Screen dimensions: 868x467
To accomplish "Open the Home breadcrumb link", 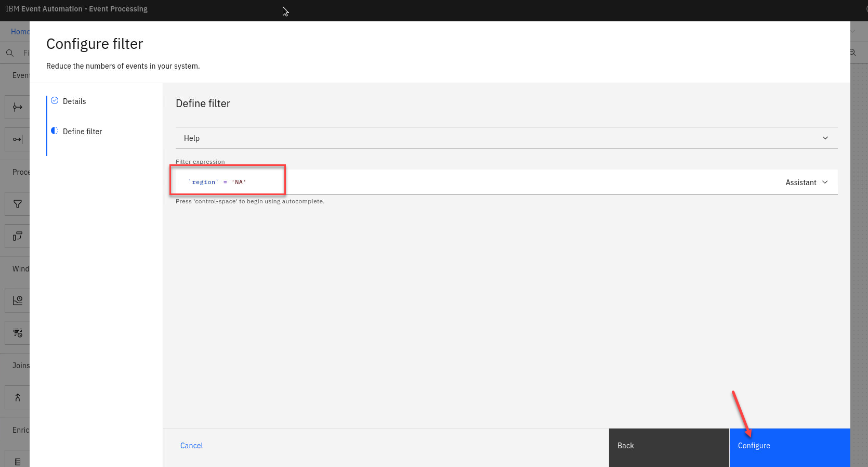I will point(20,32).
